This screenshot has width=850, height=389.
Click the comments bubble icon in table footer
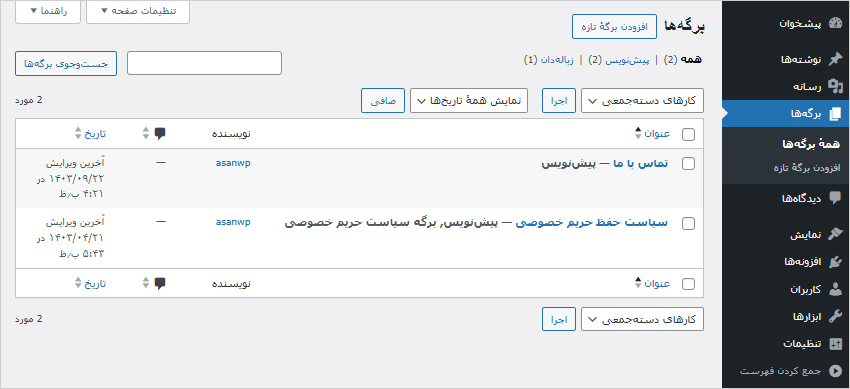pos(160,283)
